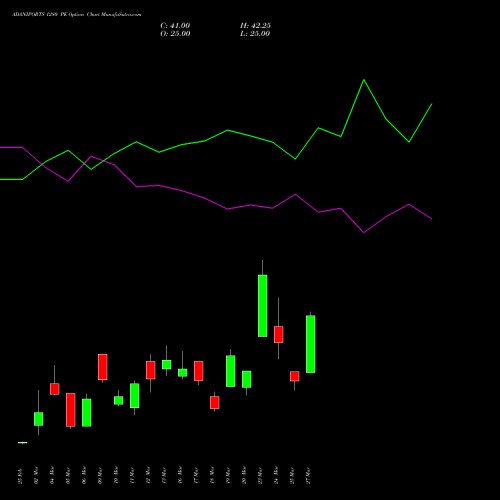Select the high value H: 42.25
Viewport: 500px width, 500px height.
coord(255,26)
